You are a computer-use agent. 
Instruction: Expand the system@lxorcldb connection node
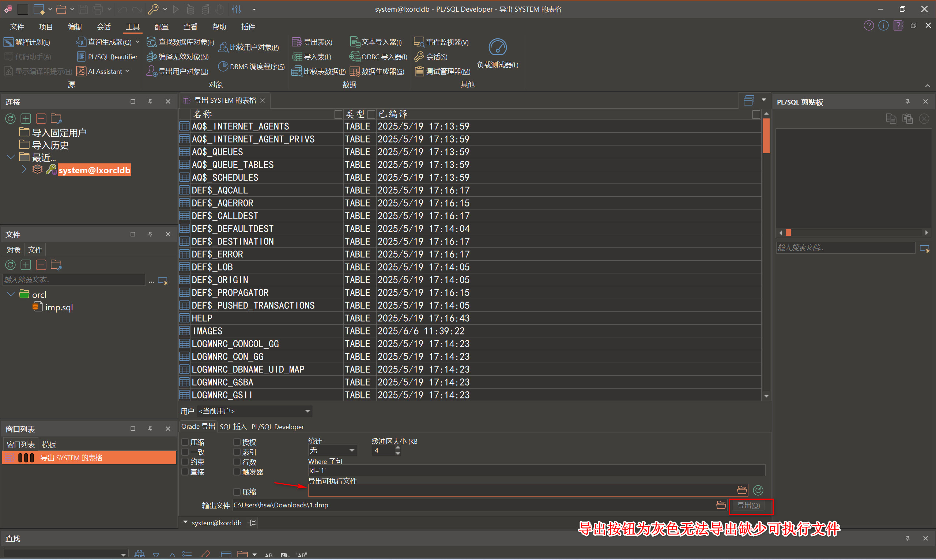(24, 170)
